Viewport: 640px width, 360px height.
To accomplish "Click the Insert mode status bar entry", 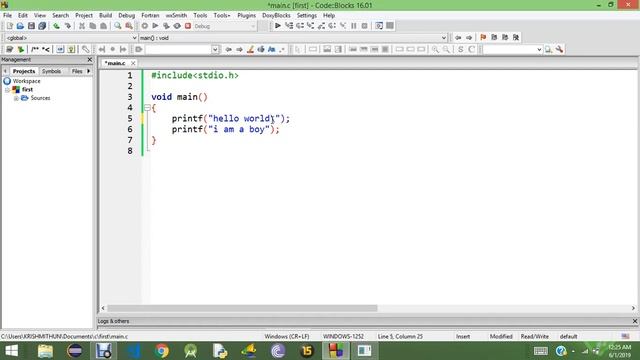I will tap(463, 336).
